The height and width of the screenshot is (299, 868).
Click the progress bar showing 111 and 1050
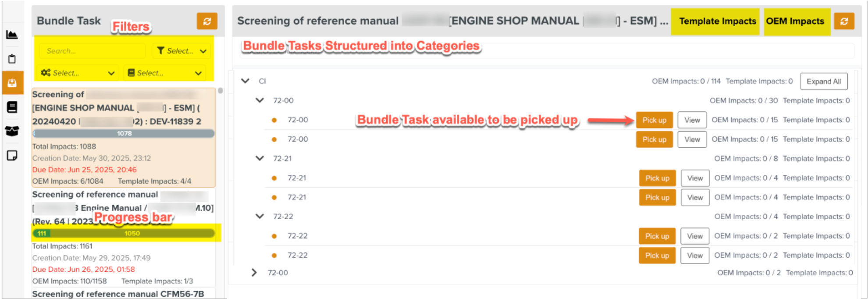point(124,233)
